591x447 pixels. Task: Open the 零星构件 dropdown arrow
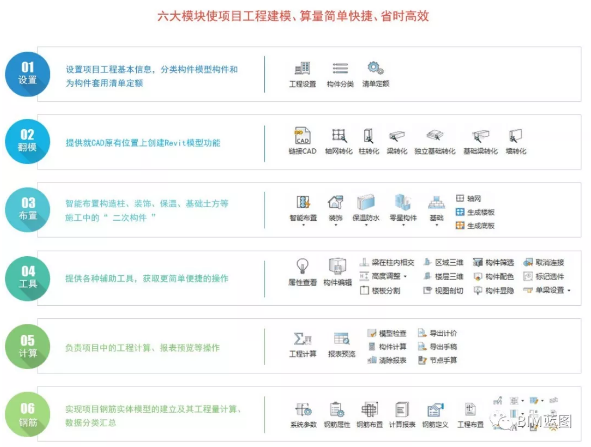(403, 225)
